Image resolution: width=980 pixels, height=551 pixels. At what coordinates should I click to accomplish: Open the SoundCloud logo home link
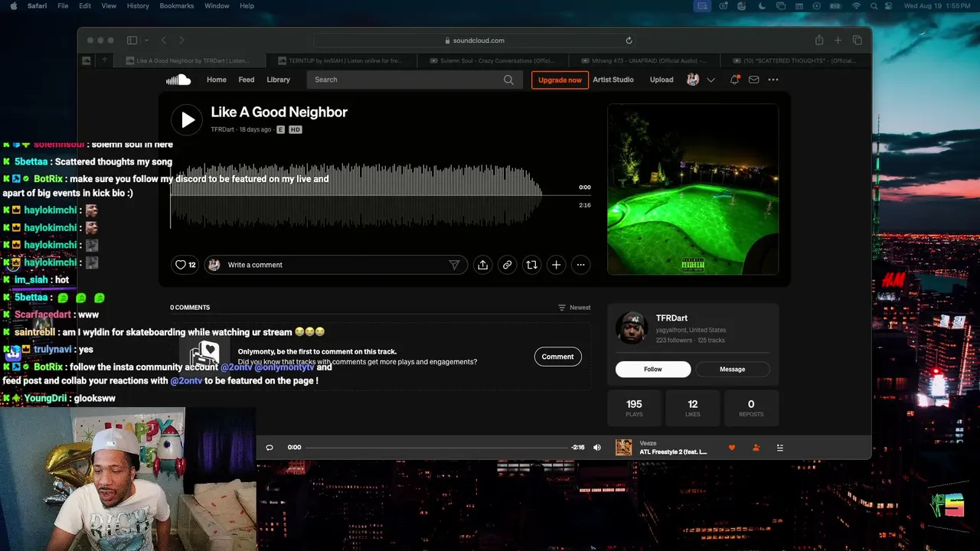click(x=178, y=80)
